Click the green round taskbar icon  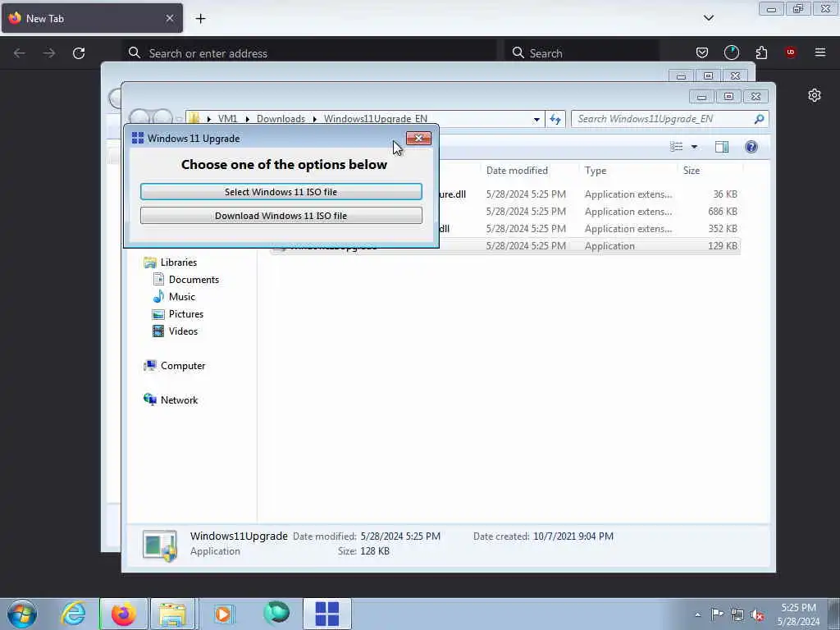276,613
